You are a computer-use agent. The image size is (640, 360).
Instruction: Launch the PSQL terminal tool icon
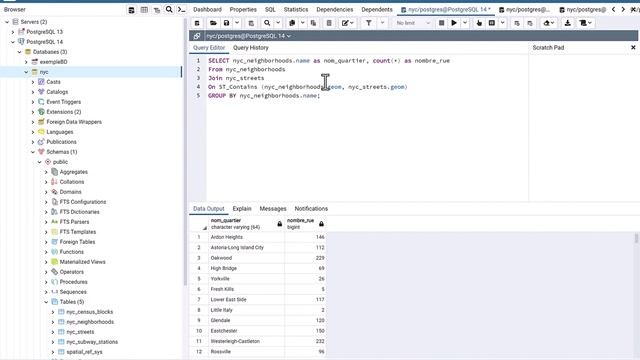pyautogui.click(x=182, y=10)
